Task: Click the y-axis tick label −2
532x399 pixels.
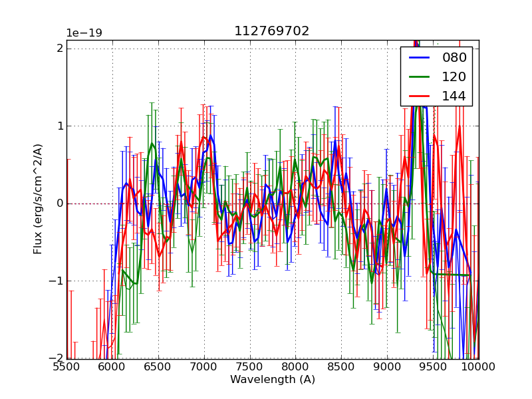Action: [56, 358]
